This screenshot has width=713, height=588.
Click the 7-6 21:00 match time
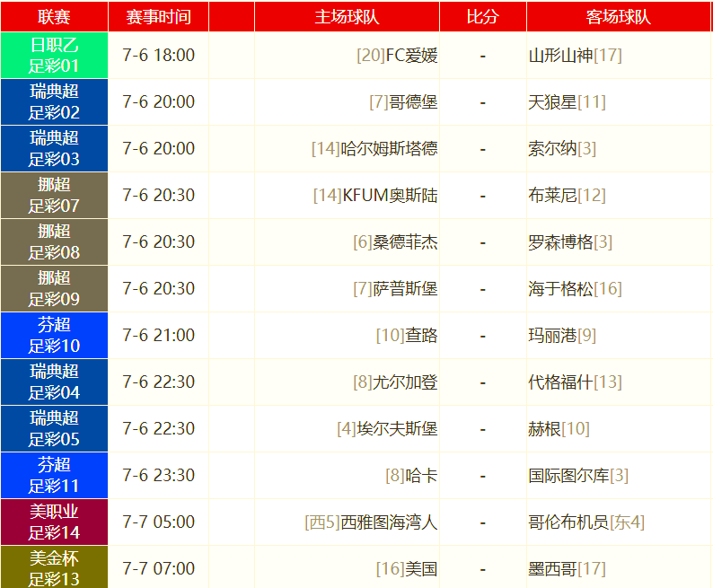point(158,336)
